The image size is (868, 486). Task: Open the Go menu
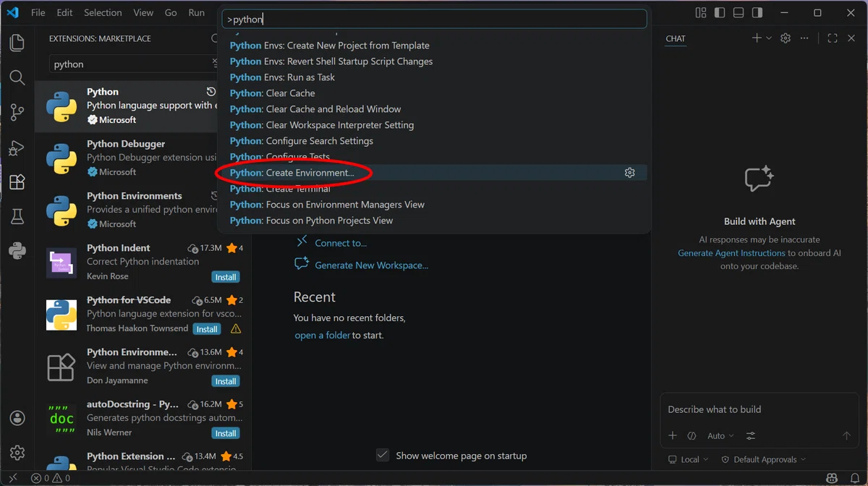point(171,12)
